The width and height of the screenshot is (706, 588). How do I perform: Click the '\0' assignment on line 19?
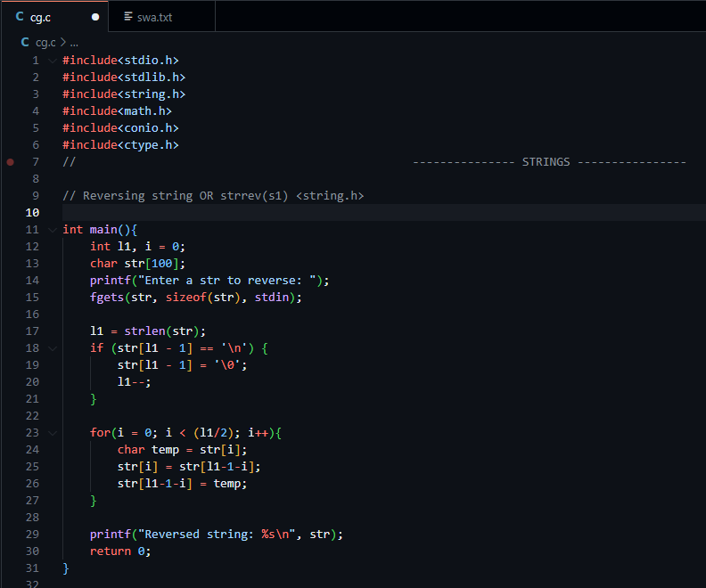(182, 365)
